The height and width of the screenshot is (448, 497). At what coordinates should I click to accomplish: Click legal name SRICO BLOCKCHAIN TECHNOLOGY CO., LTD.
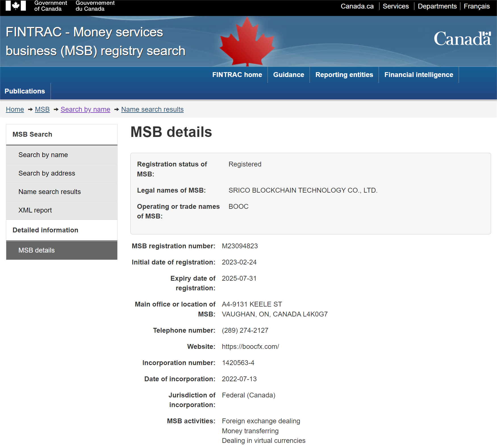pos(303,190)
